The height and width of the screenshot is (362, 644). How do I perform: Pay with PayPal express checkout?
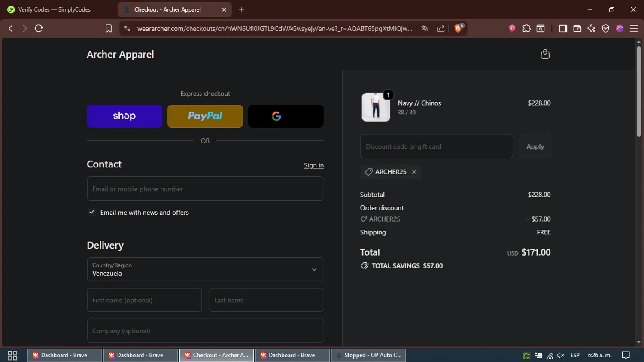(x=205, y=116)
